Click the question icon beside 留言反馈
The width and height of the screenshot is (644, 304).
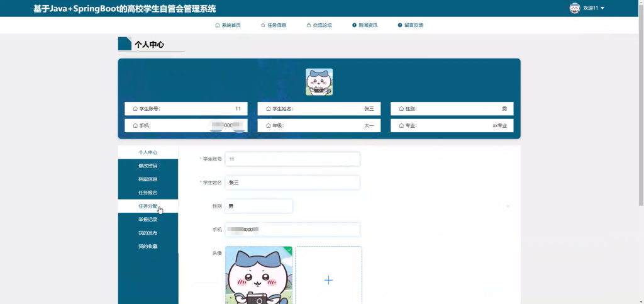point(399,25)
